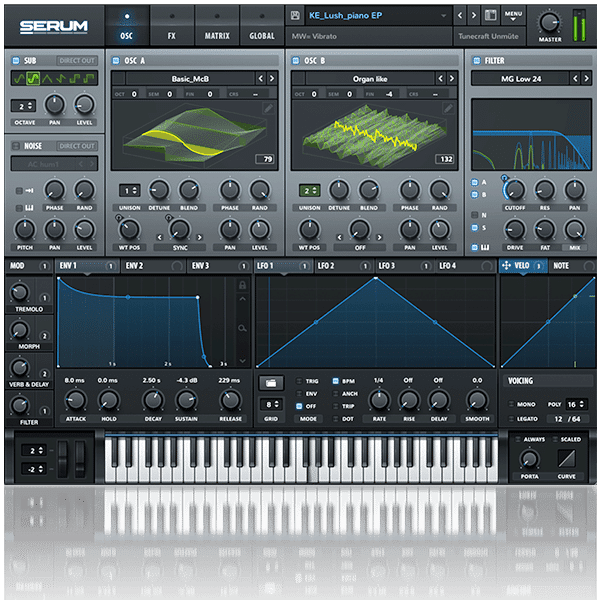This screenshot has height=600, width=600.
Task: Open the MENU dropdown
Action: tap(513, 15)
